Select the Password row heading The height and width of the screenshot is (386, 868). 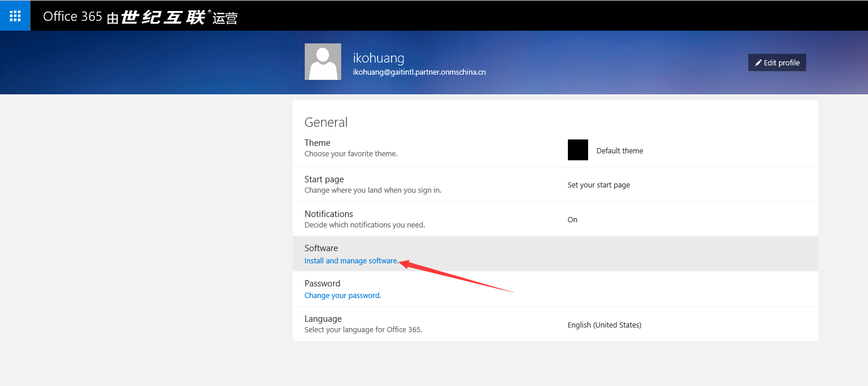[323, 284]
